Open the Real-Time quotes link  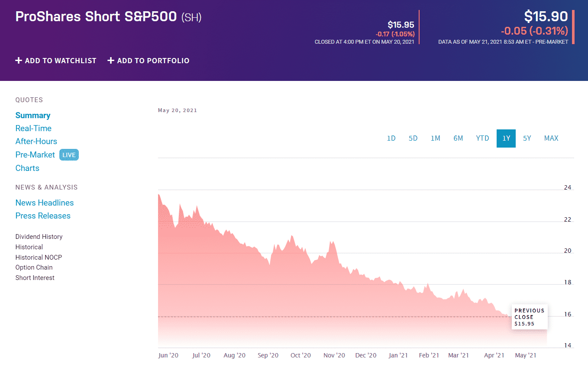point(33,129)
